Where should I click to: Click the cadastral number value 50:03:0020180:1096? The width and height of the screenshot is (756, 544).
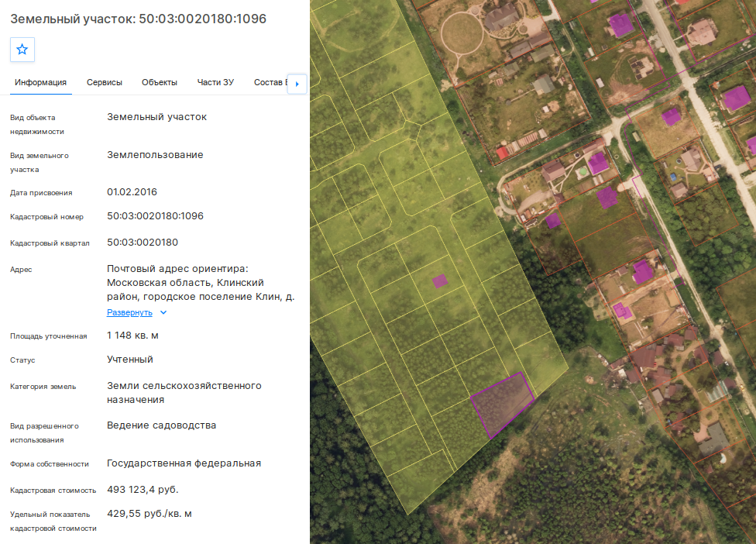coord(155,216)
